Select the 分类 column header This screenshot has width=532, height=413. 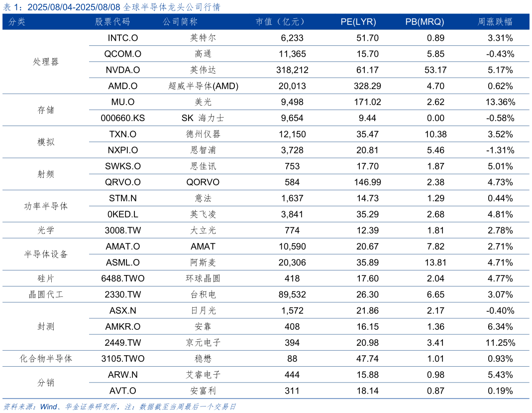click(x=17, y=22)
